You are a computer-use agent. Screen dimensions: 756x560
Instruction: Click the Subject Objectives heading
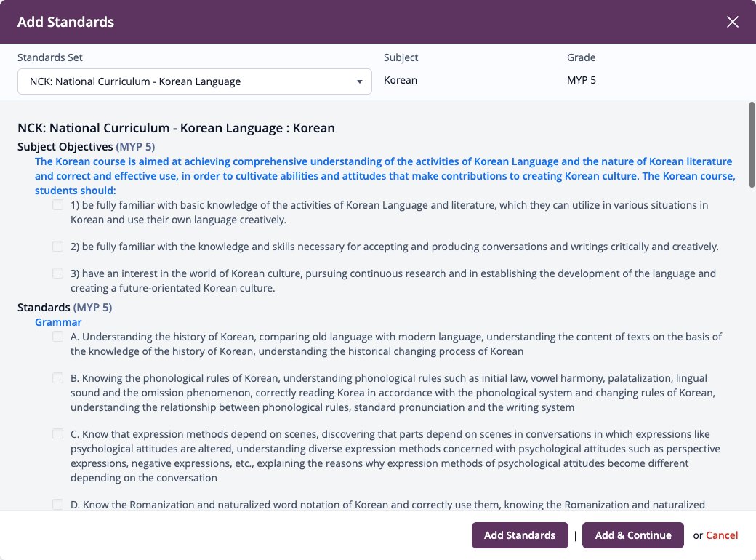tap(65, 147)
